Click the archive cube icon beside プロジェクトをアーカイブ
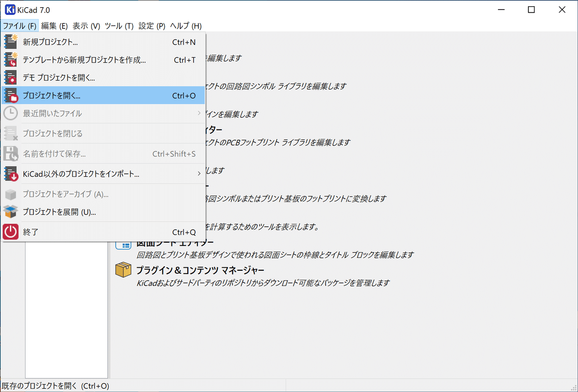Viewport: 578px width, 392px height. 11,194
